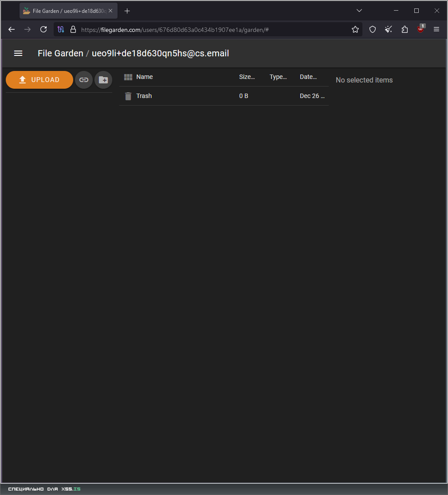Click the trash can icon in file list
The image size is (448, 495).
128,96
